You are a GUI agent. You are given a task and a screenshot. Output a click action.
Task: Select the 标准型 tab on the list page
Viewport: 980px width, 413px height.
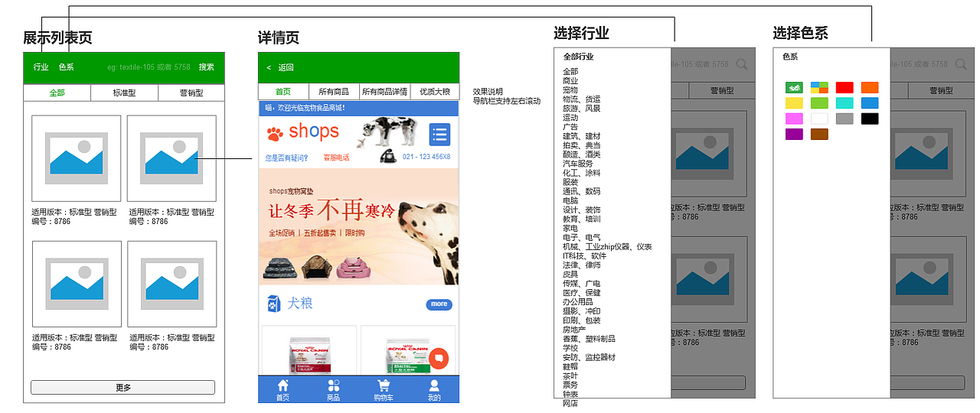[124, 93]
